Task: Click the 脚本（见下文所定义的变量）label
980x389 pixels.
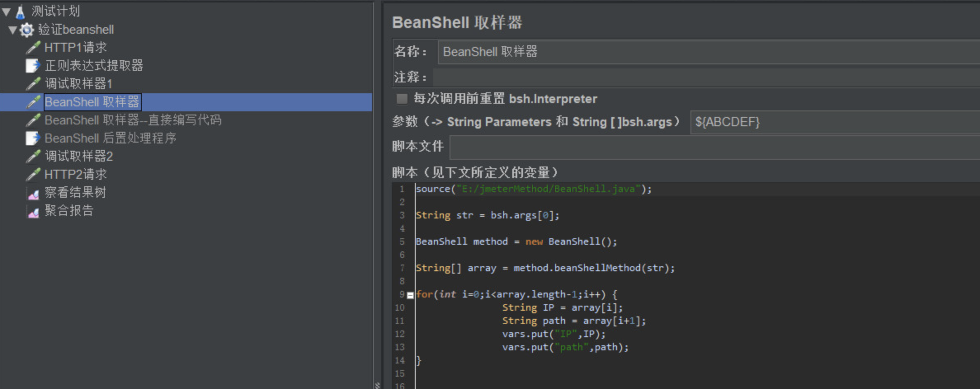Action: click(475, 172)
